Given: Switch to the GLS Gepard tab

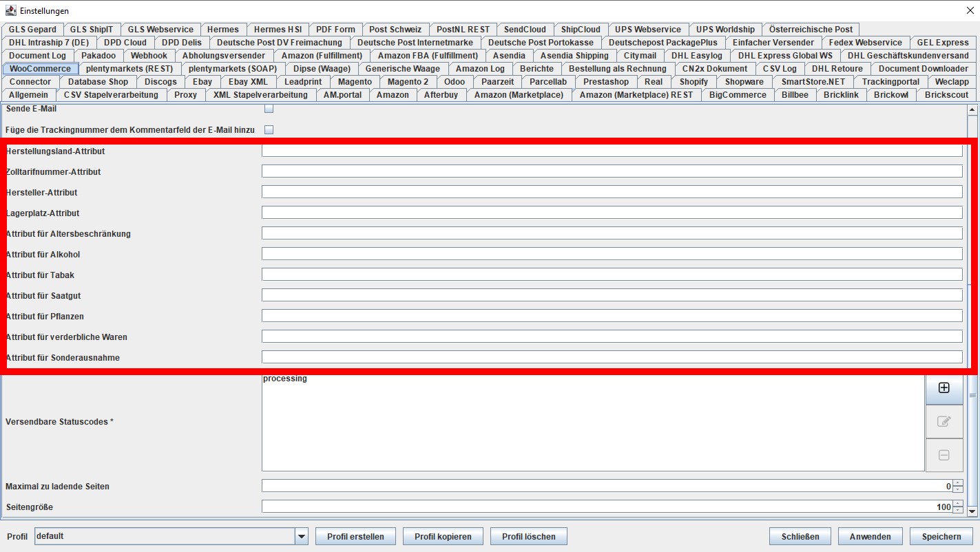Looking at the screenshot, I should pos(33,30).
